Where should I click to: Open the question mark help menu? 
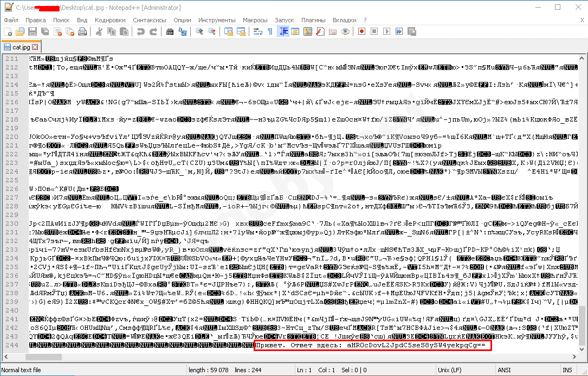click(365, 20)
